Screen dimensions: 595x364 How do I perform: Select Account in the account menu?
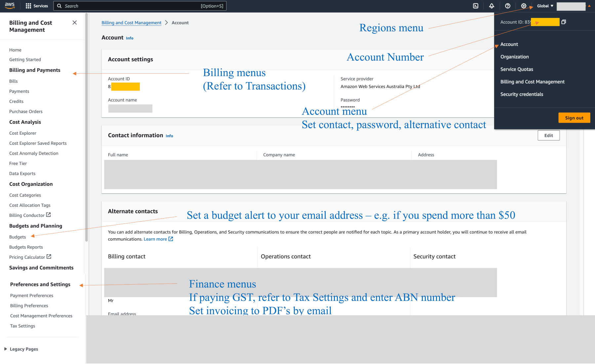[x=509, y=44]
